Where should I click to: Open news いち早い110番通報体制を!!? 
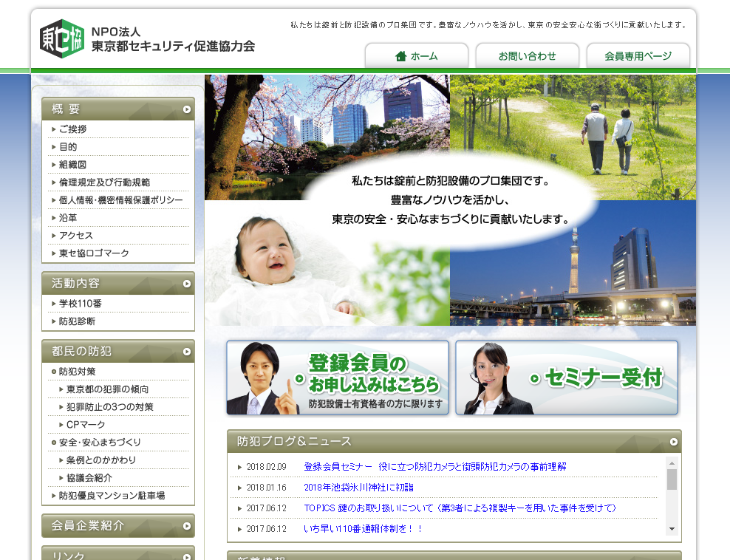[x=363, y=529]
